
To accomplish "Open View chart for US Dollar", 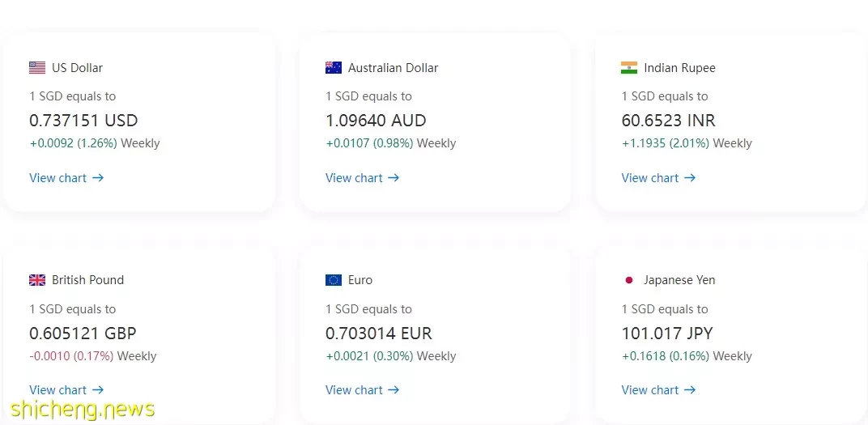I will pyautogui.click(x=66, y=177).
